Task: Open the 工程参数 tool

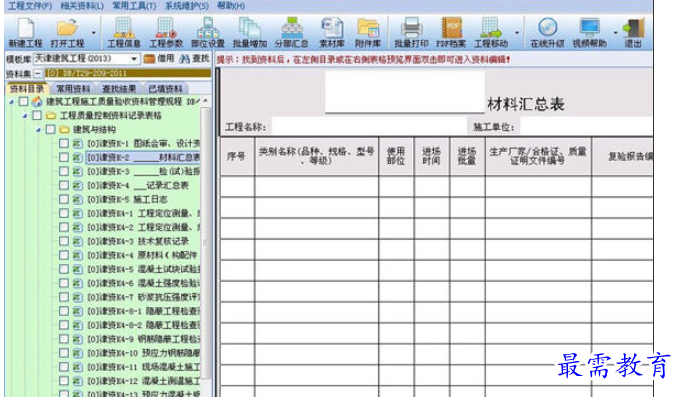Action: [166, 33]
